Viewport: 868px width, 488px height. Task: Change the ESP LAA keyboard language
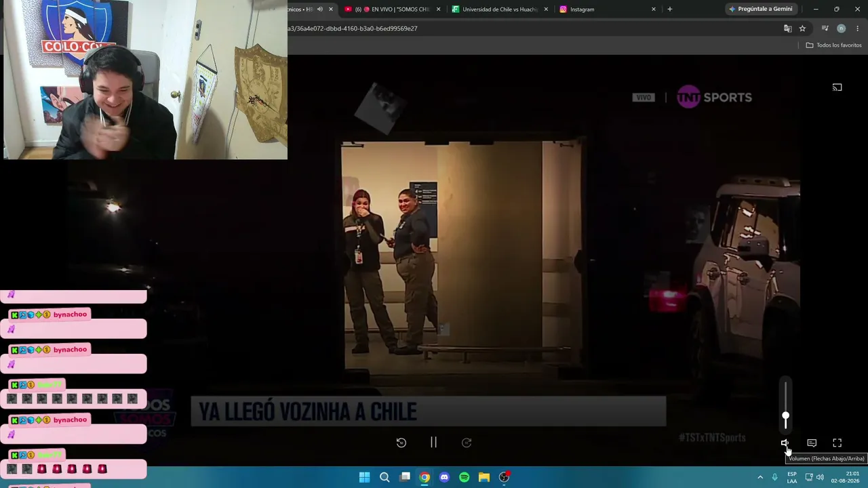coord(792,477)
